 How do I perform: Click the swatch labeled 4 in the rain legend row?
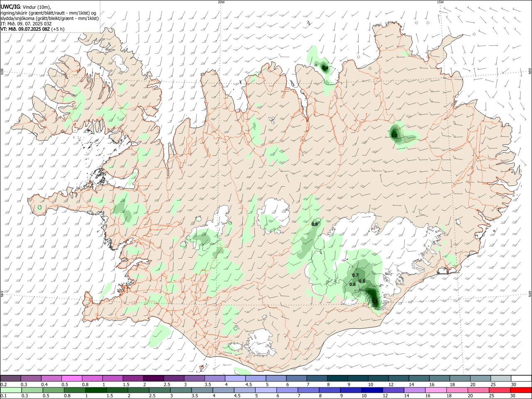click(x=223, y=390)
